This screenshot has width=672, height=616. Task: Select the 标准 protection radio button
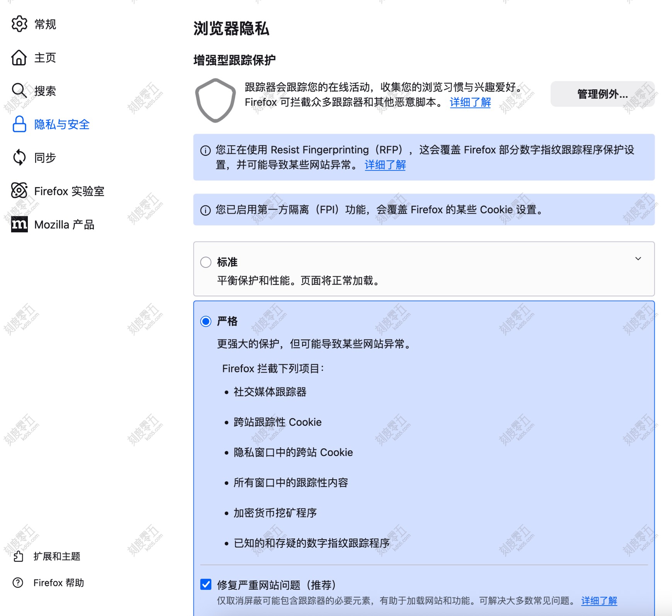coord(206,262)
